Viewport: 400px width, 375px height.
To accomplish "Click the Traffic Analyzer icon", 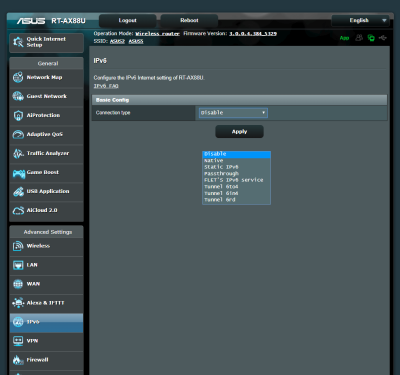I will 18,153.
